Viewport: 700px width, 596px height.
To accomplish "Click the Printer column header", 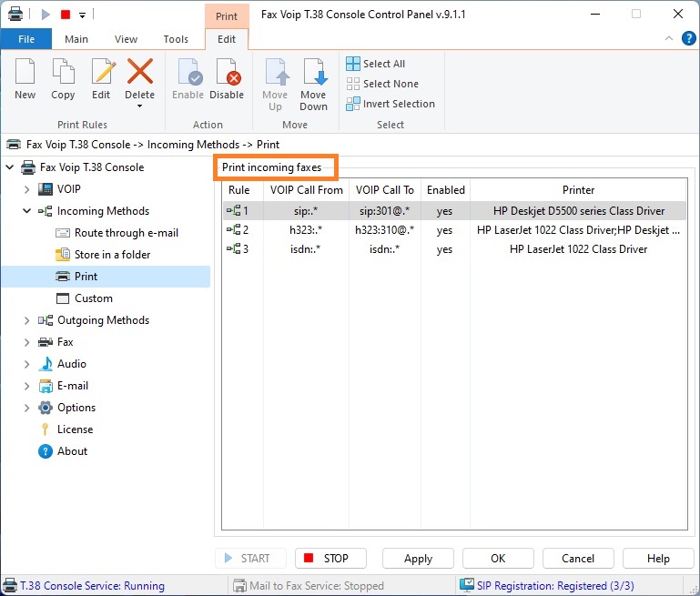I will click(x=578, y=190).
